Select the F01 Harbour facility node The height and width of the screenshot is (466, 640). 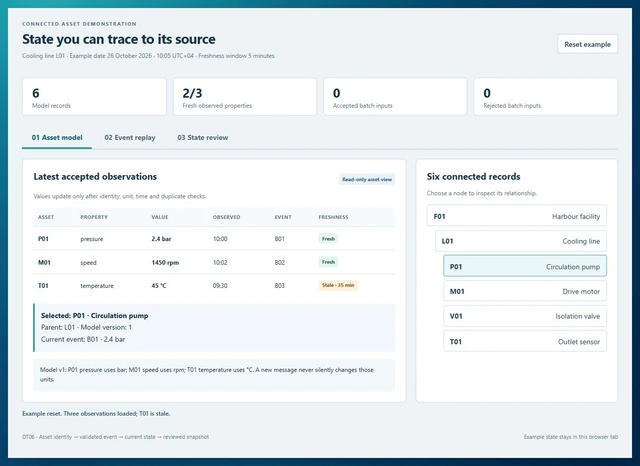[x=517, y=216]
